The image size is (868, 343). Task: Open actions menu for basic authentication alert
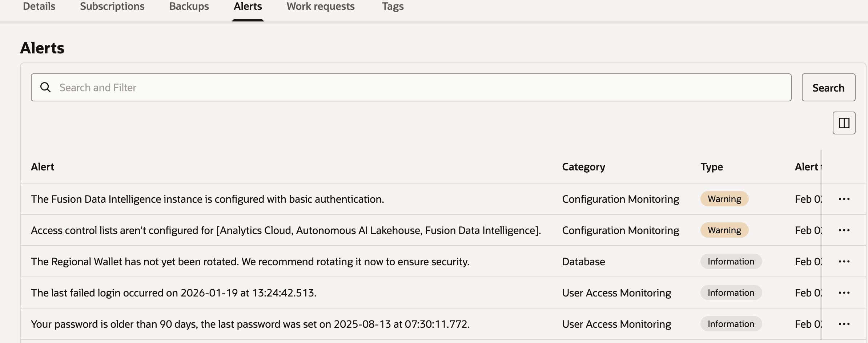845,199
